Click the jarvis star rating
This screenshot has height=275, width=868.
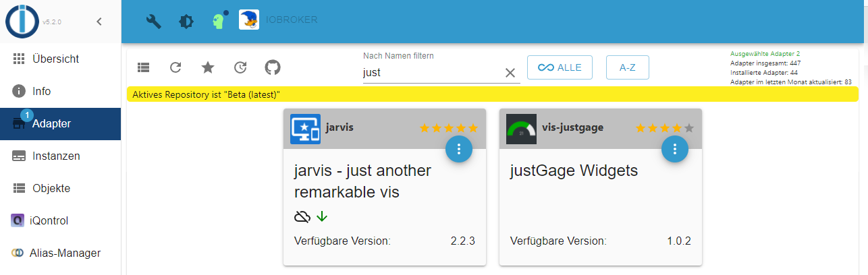(448, 128)
